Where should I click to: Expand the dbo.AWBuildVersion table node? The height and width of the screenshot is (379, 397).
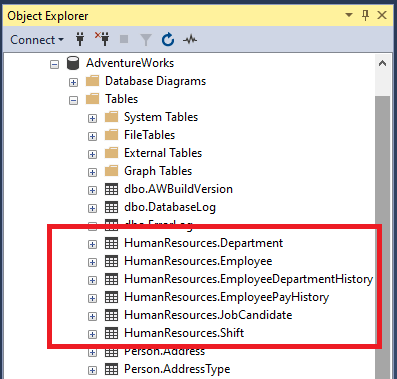92,190
